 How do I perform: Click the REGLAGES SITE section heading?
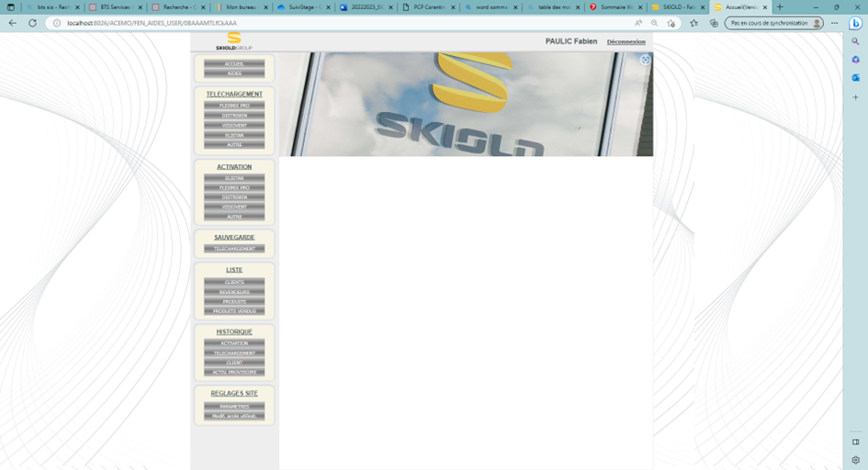tap(234, 393)
